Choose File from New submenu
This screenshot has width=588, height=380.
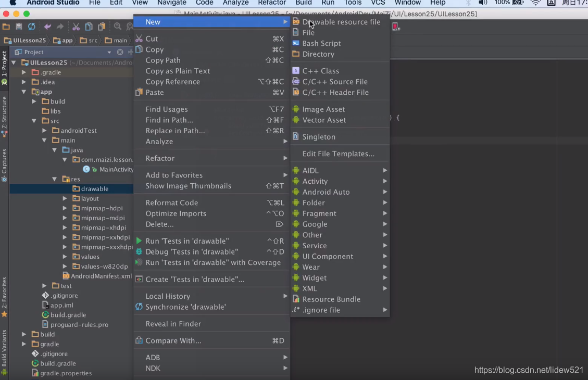340,33
